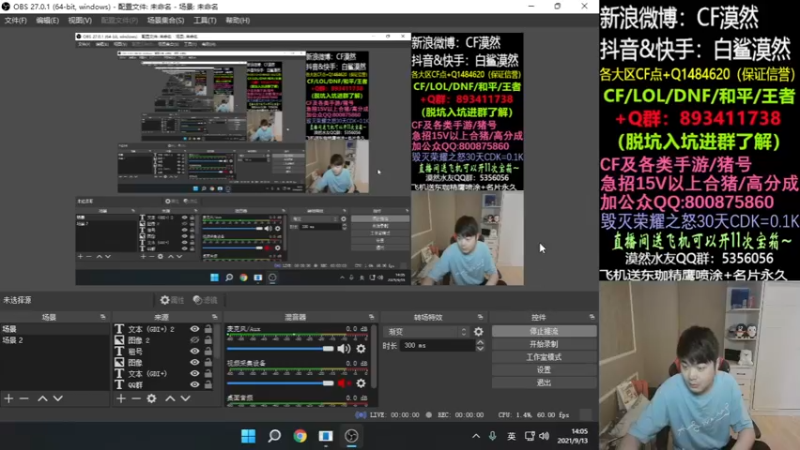Screen dimensions: 800x450
Task: Open the 麦克风/Aux audio settings gear
Action: [x=361, y=348]
